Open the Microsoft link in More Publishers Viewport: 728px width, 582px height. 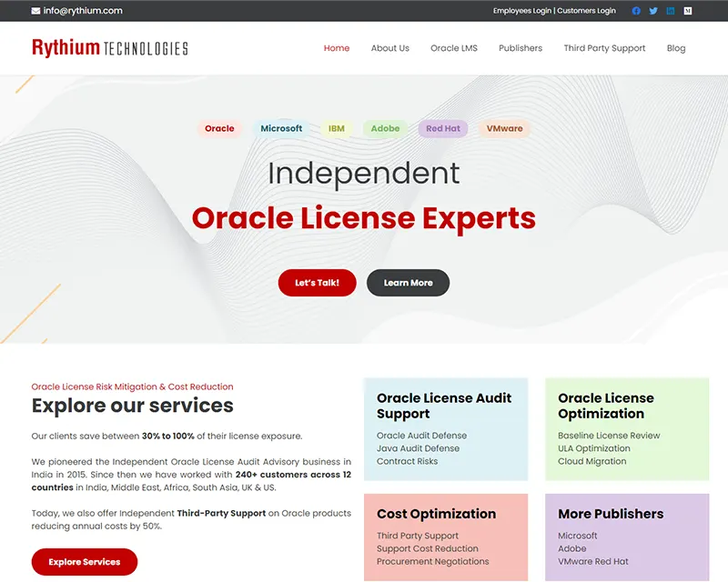click(x=578, y=536)
